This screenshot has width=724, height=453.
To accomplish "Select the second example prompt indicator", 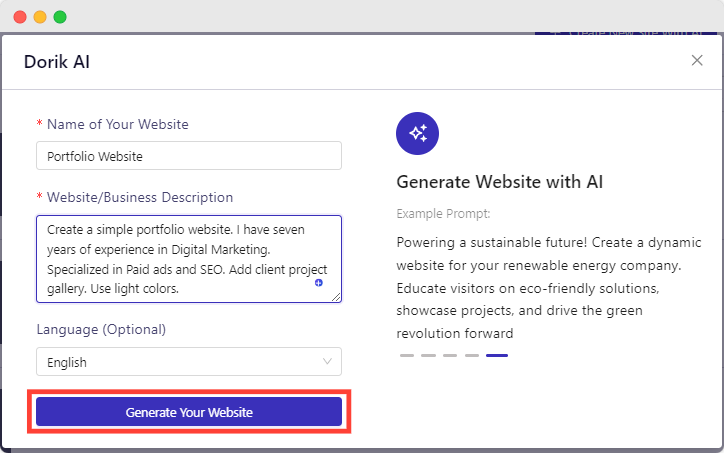I will tap(428, 356).
